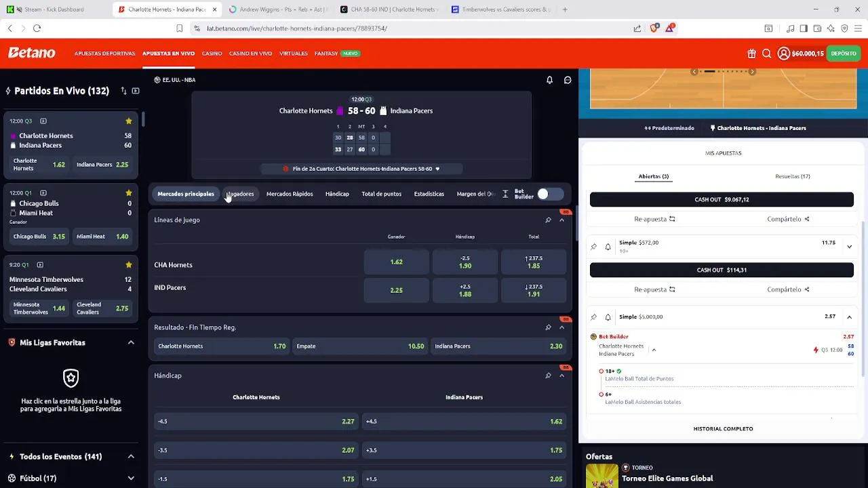Viewport: 868px width, 488px height.
Task: Open the search magnifier in Betano header
Action: [766, 54]
